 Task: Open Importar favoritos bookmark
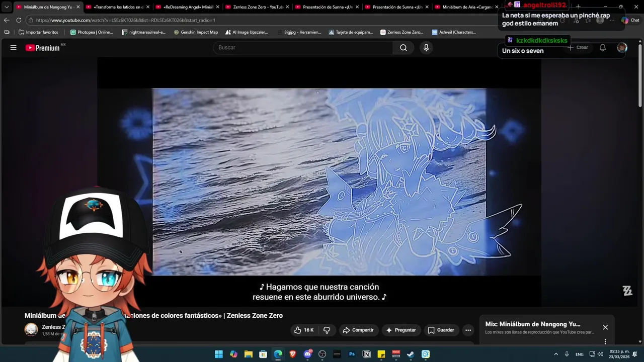pyautogui.click(x=38, y=32)
